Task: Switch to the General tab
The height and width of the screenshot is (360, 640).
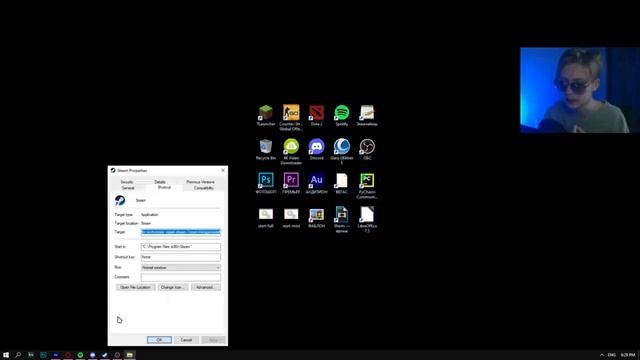Action: point(128,188)
